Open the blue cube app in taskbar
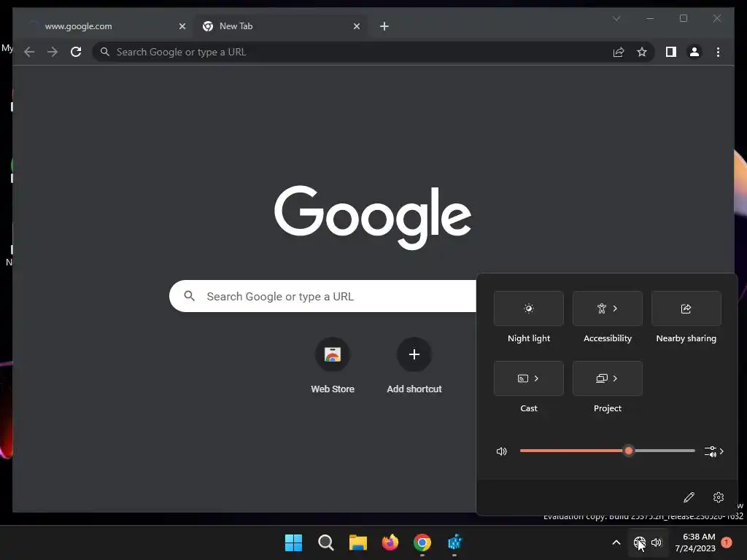This screenshot has height=560, width=747. (454, 542)
